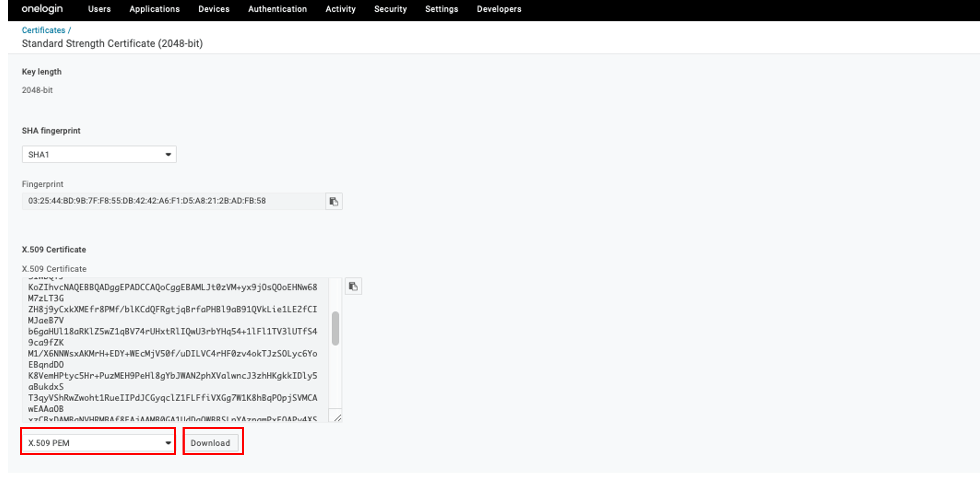Screen dimensions: 980x477
Task: Download the certificate file
Action: point(211,443)
